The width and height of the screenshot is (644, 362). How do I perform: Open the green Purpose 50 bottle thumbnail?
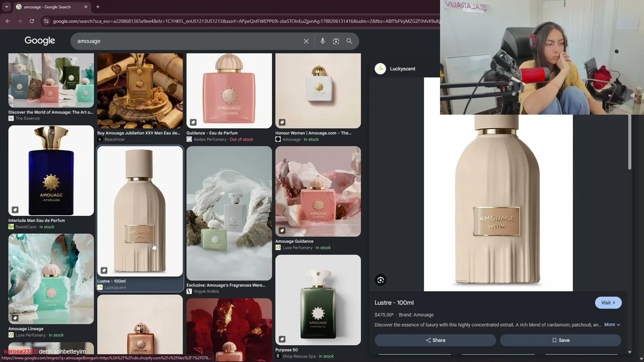pyautogui.click(x=318, y=300)
